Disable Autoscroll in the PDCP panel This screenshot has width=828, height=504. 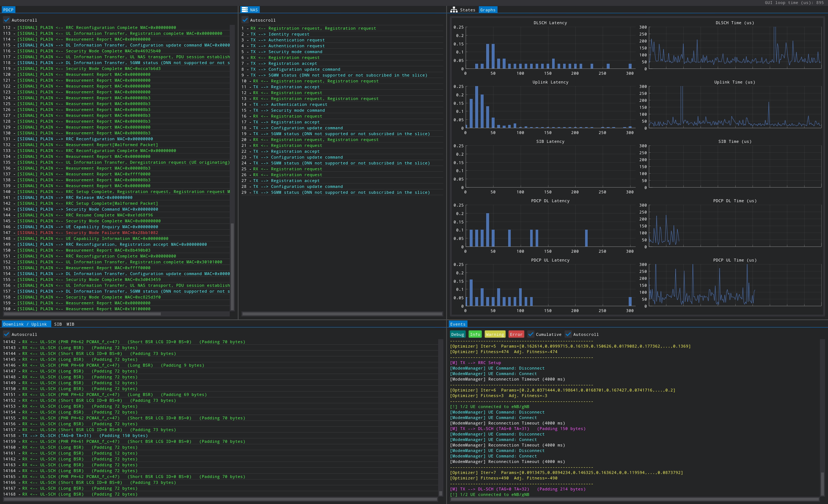[x=7, y=20]
